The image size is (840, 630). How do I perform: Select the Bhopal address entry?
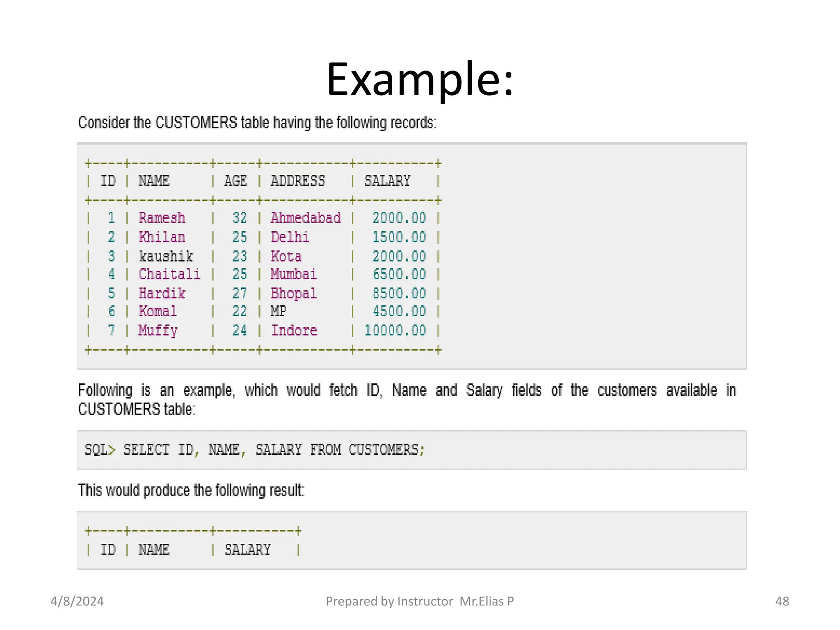pyautogui.click(x=294, y=293)
